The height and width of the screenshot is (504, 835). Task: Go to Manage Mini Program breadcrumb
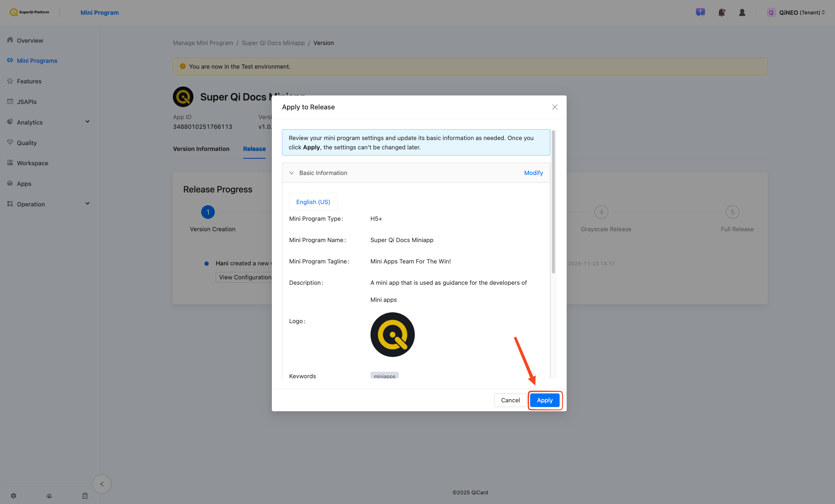coord(203,43)
